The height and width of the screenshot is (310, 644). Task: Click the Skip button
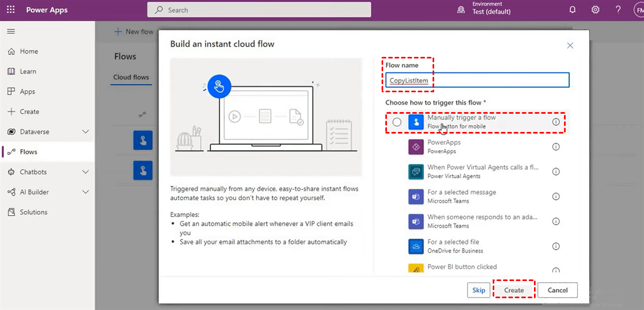coord(479,290)
